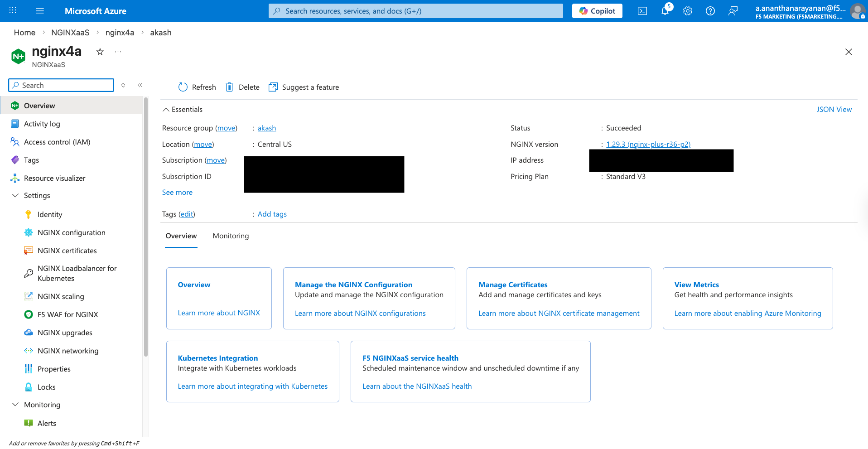The image size is (868, 449).
Task: Click the Add tags link
Action: (x=272, y=214)
